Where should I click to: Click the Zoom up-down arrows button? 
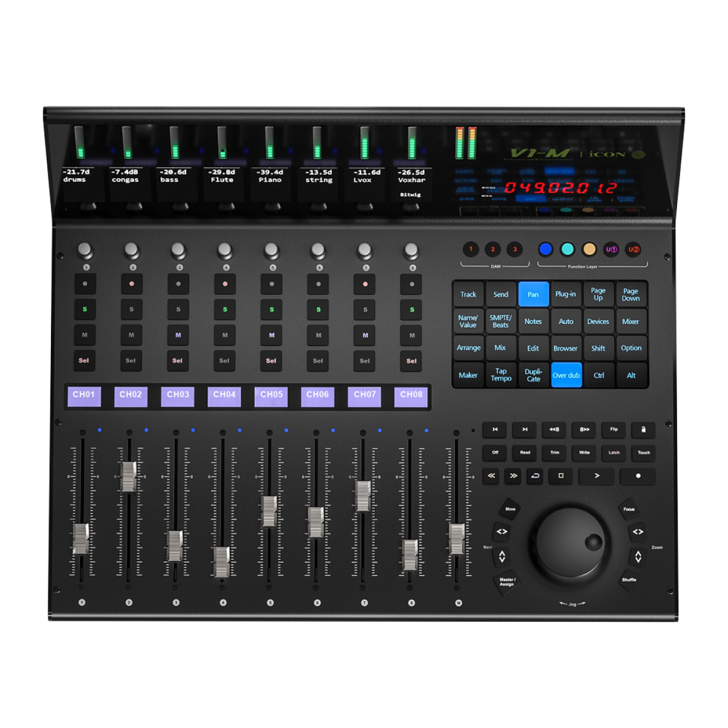638,556
